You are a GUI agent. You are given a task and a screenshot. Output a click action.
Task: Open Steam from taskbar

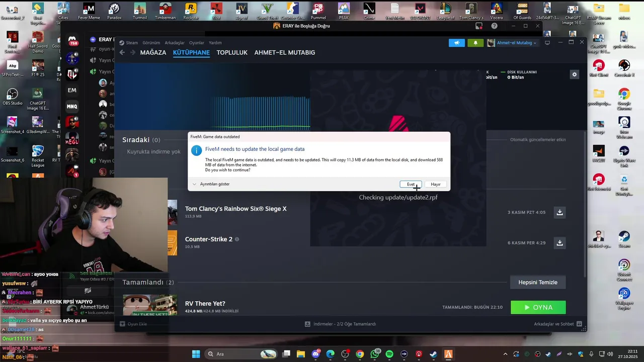(x=433, y=354)
